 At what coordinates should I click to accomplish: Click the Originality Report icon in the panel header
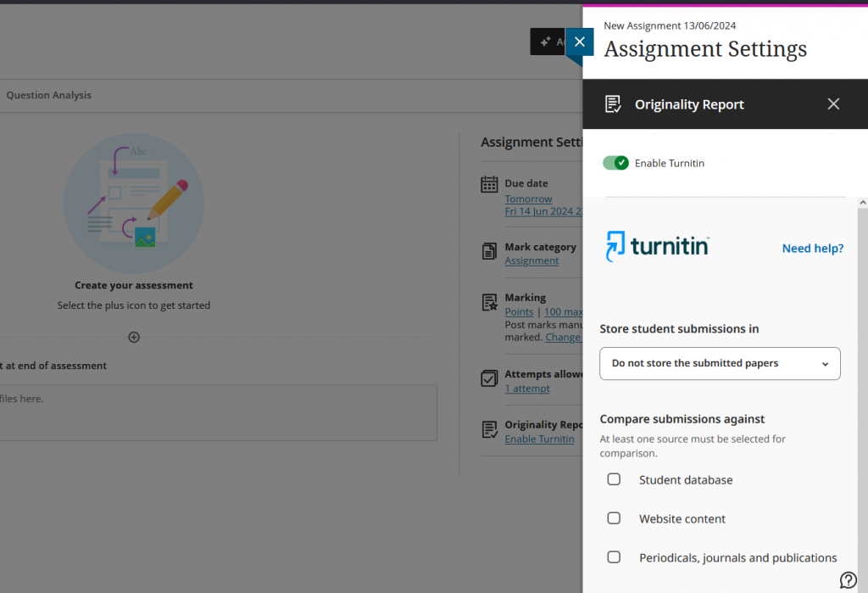click(612, 103)
